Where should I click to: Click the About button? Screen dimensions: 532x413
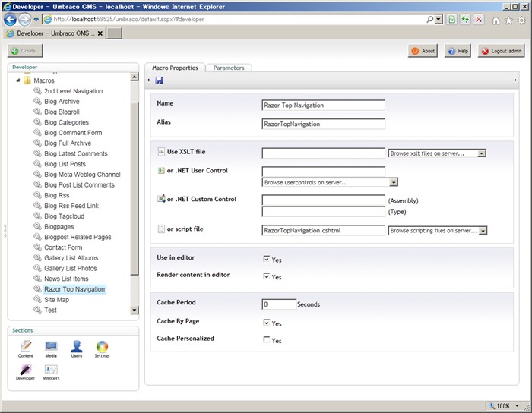(x=423, y=51)
